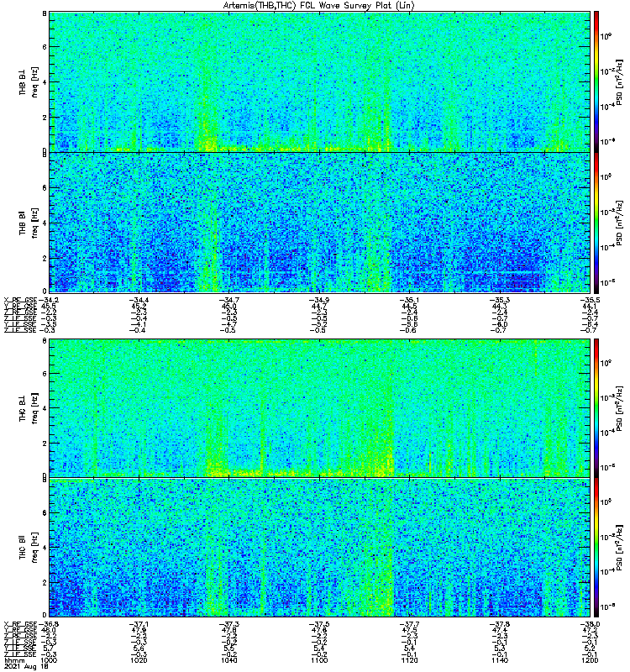The image size is (630, 672).
Task: Select the THC B-perpendicular spectrogram panel
Action: [x=320, y=408]
